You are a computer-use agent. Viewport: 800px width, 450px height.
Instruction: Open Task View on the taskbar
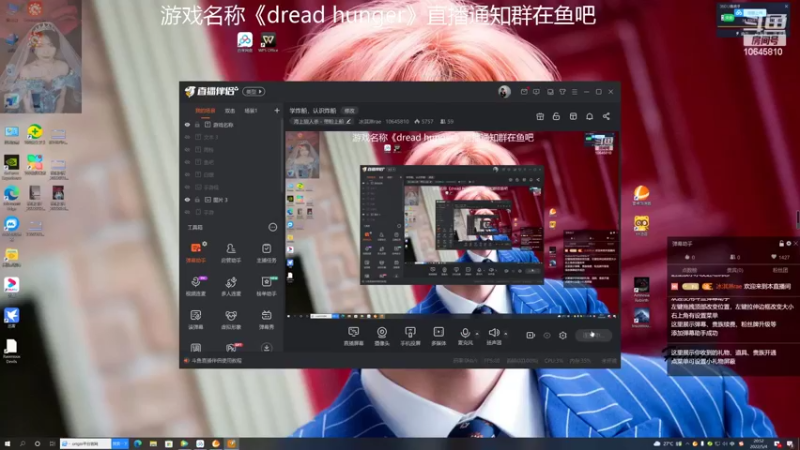52,444
